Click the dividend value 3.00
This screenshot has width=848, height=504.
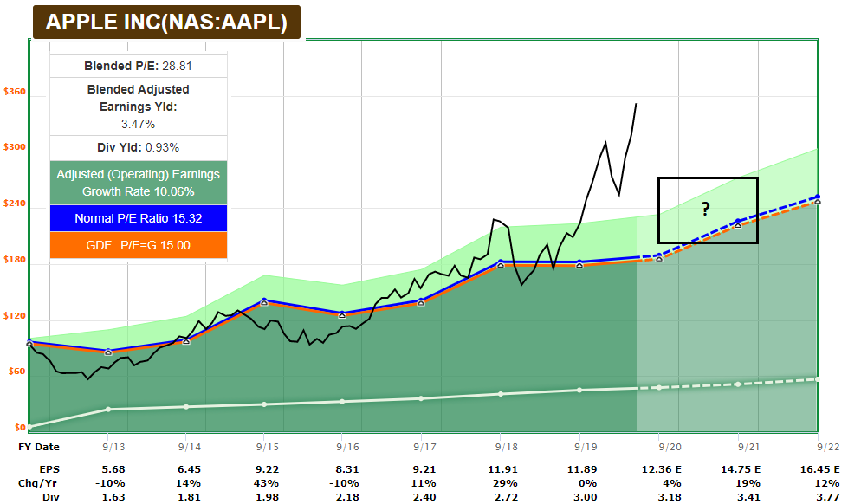pyautogui.click(x=586, y=497)
